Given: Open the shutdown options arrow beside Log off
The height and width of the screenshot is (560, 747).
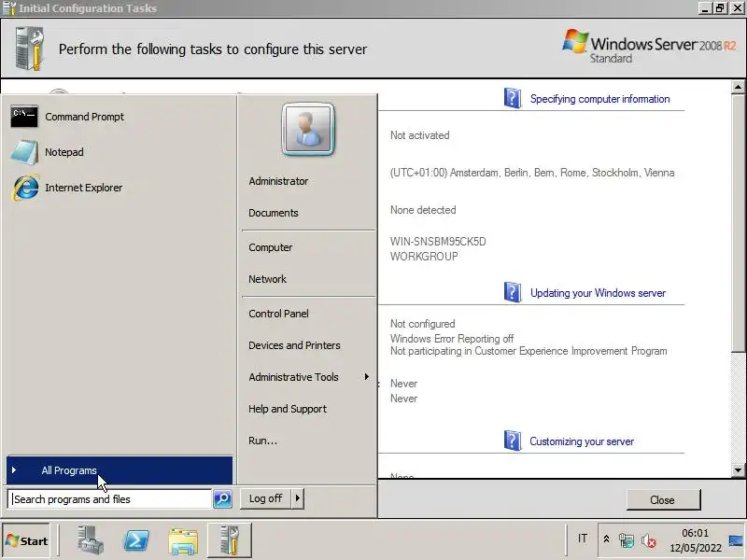Looking at the screenshot, I should (x=298, y=498).
